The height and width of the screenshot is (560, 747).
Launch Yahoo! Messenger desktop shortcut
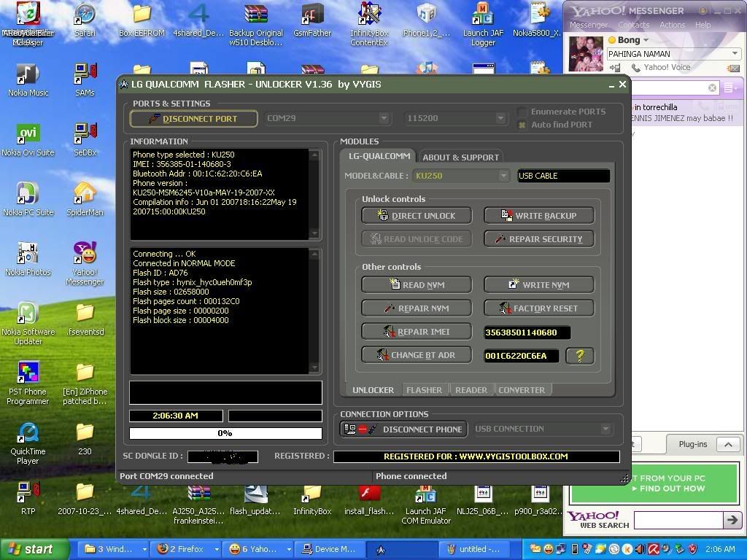coord(85,263)
